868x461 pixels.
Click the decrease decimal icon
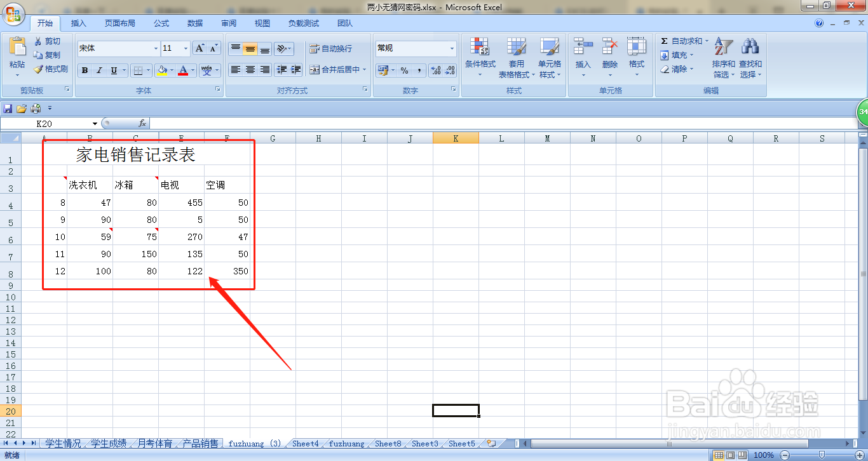point(449,70)
